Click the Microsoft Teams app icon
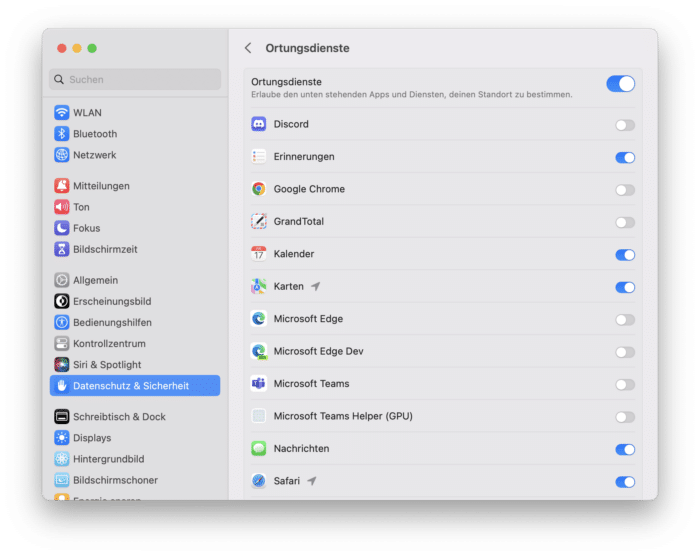700x556 pixels. 258,384
